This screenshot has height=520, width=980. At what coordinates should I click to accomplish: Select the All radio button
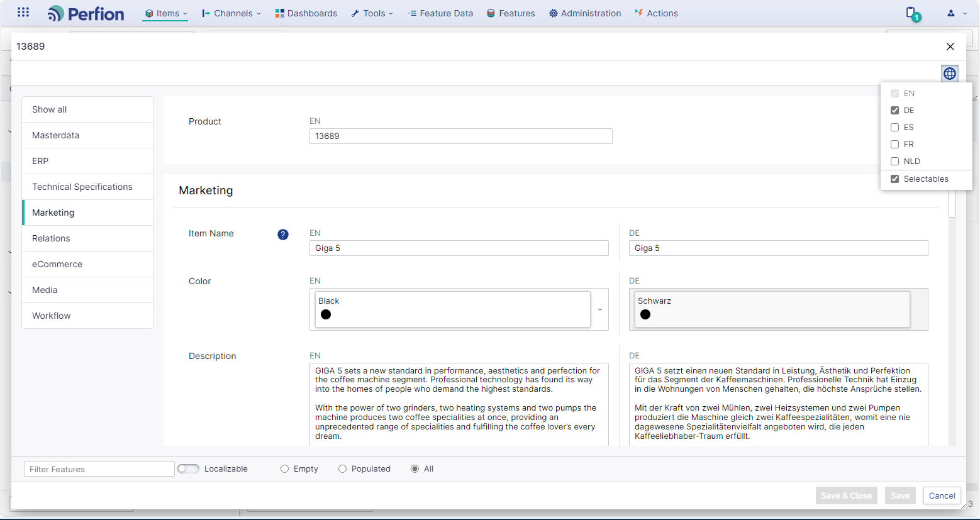pos(415,468)
